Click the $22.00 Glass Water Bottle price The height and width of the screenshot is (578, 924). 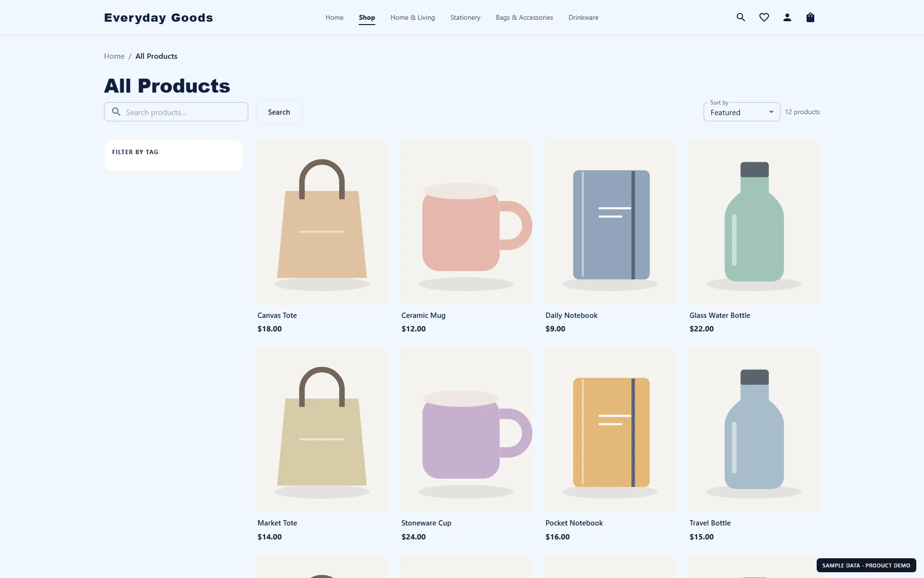point(701,329)
